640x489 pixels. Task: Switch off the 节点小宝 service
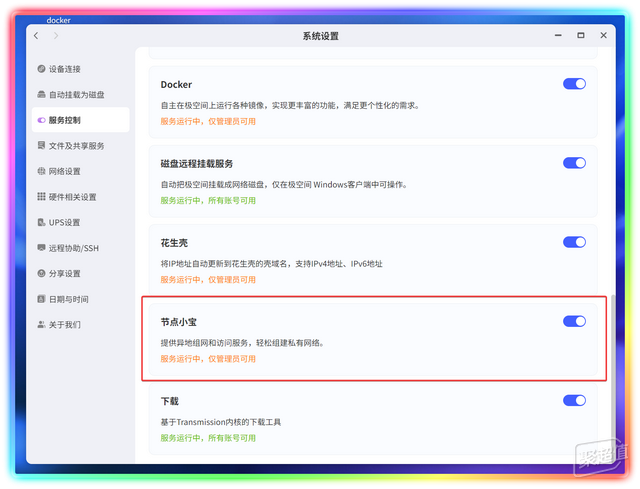pos(574,321)
